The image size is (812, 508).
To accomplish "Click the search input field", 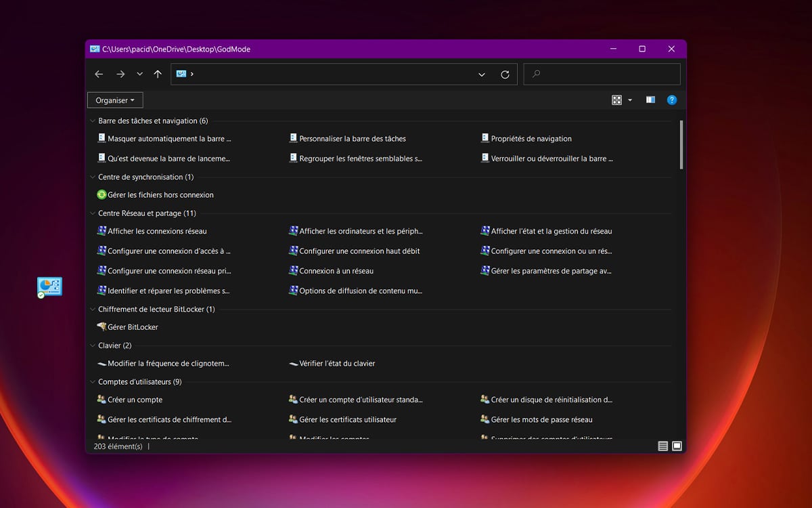I will 602,75.
